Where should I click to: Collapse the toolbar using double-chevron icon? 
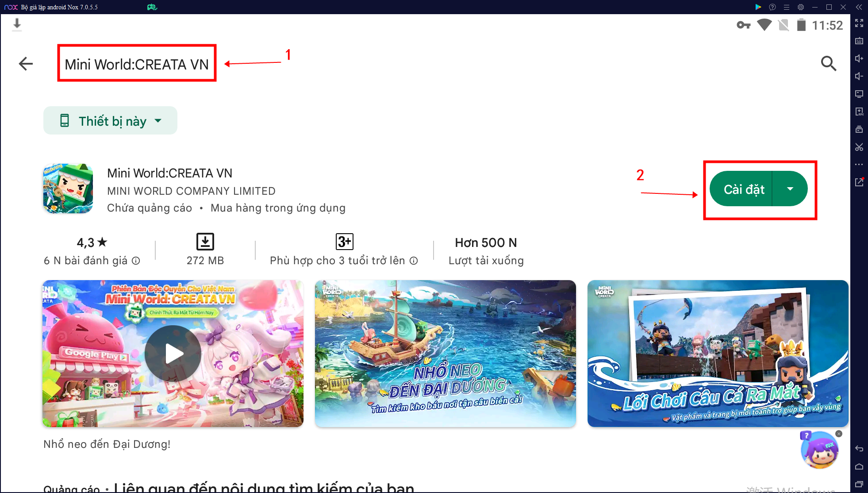coord(859,7)
